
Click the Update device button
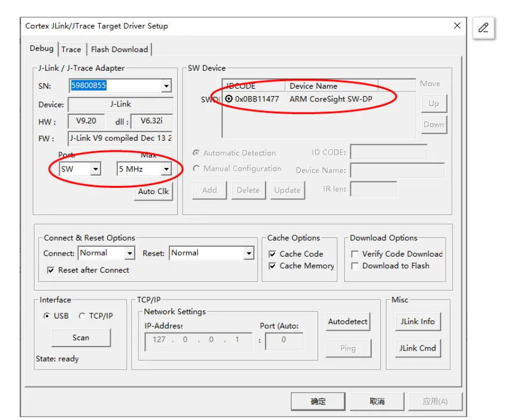(288, 190)
